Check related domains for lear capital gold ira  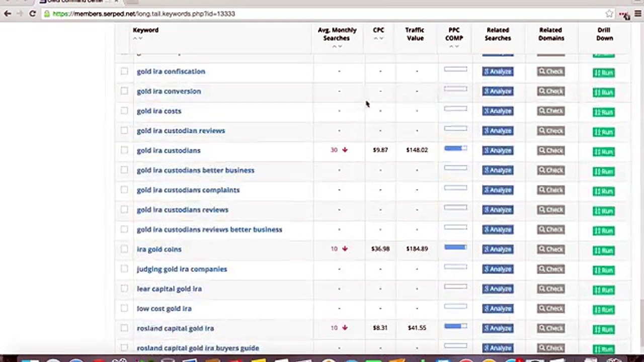[550, 289]
